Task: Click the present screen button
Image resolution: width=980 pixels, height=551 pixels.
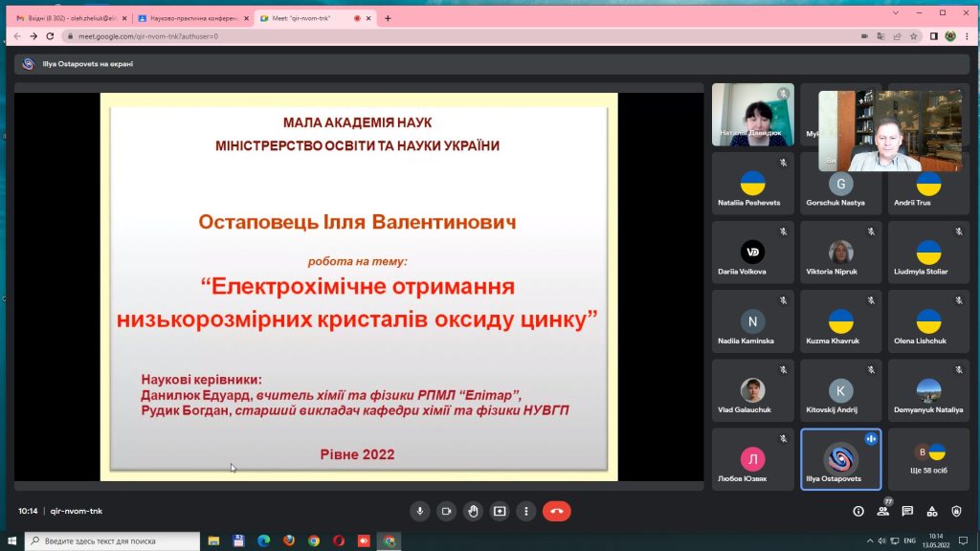Action: [x=500, y=511]
